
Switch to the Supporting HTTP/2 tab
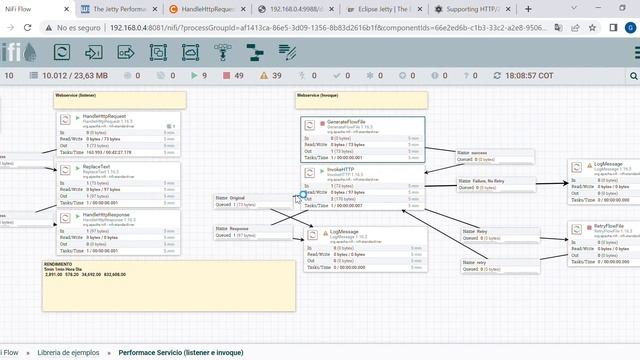[x=472, y=9]
